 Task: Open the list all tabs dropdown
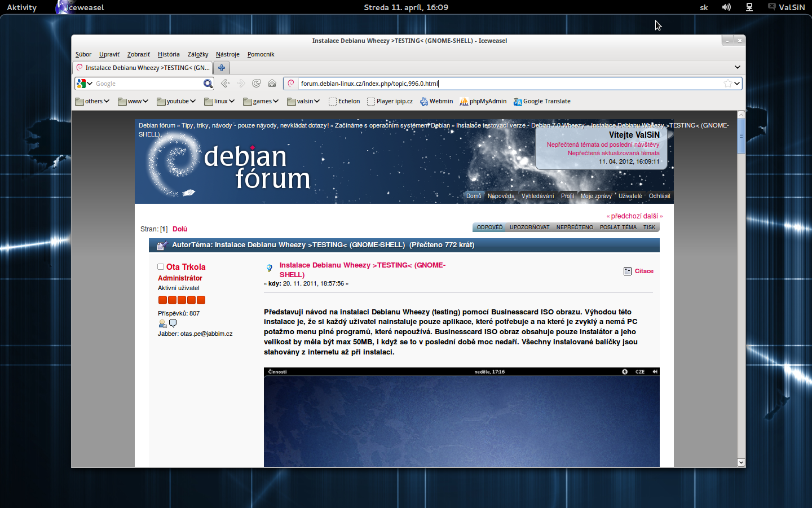[x=737, y=67]
